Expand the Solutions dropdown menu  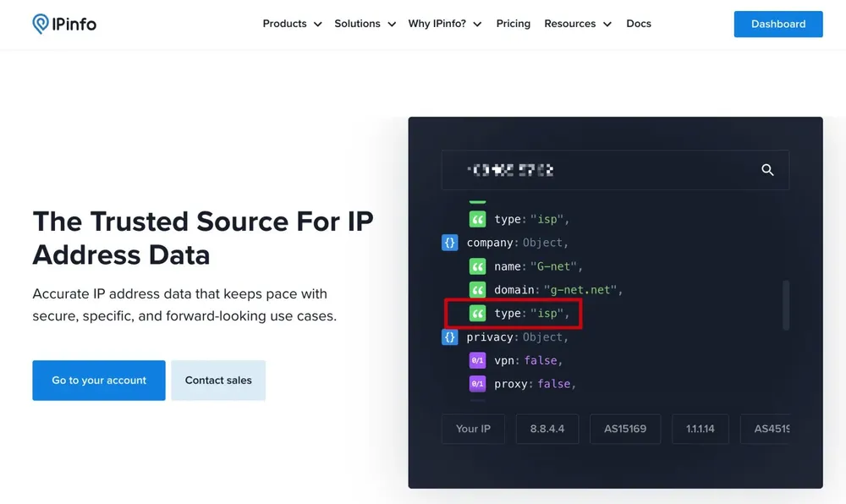tap(365, 24)
